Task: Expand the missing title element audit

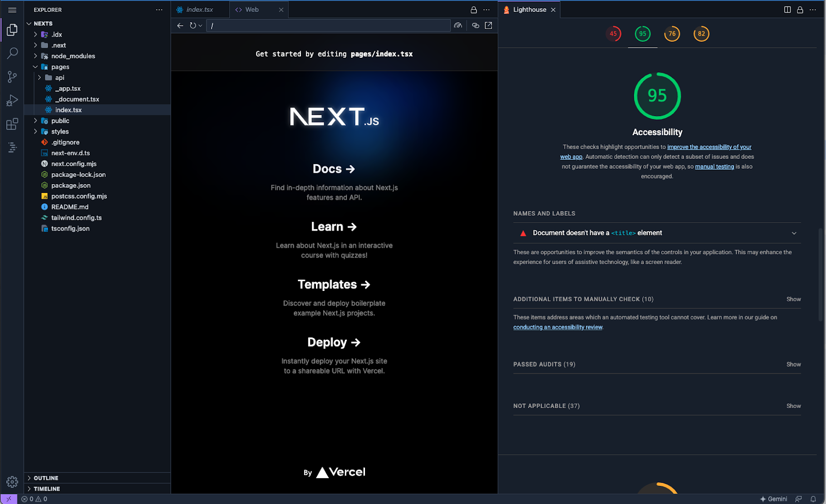Action: tap(657, 233)
